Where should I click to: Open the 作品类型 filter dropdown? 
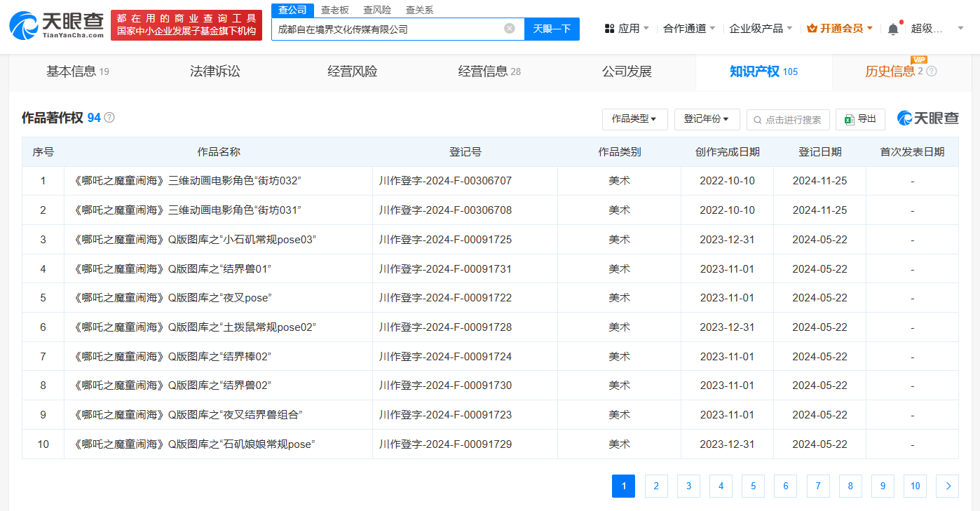click(634, 119)
